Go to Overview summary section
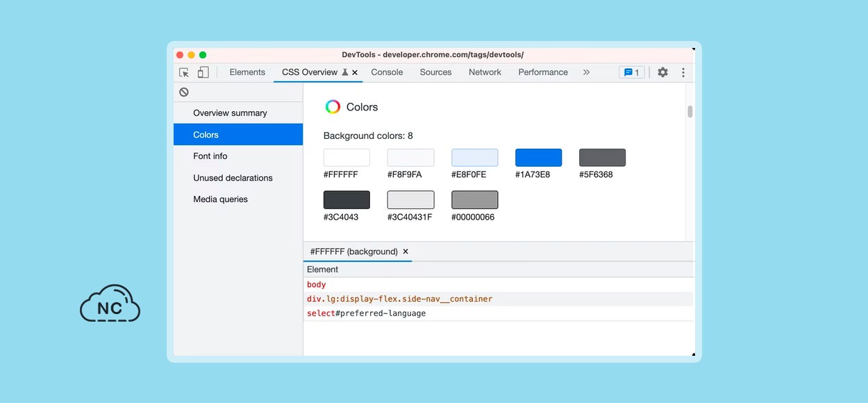Viewport: 868px width, 403px height. coord(238,113)
